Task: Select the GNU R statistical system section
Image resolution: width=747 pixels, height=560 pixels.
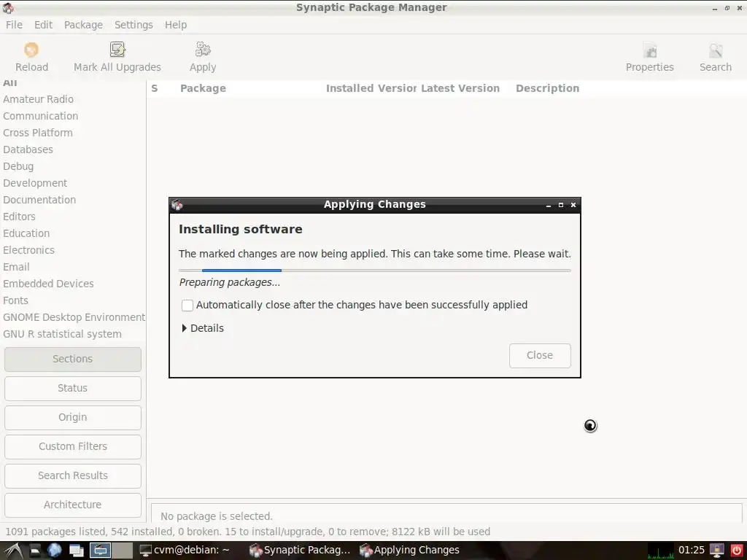Action: pos(62,334)
